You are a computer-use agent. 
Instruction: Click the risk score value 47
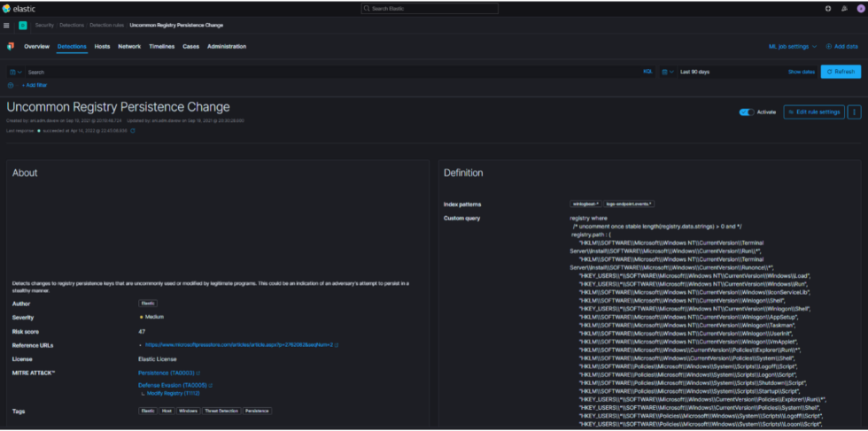142,331
